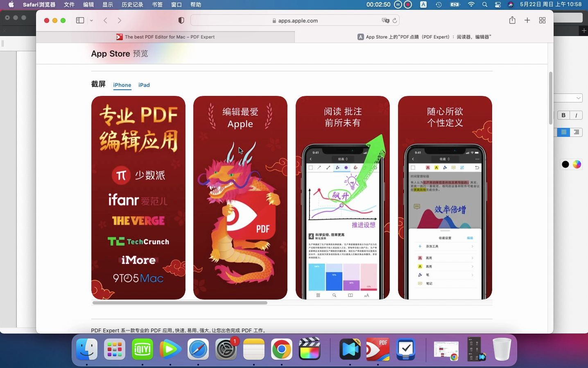Open System Preferences in the Dock
Image resolution: width=588 pixels, height=368 pixels.
click(x=226, y=349)
